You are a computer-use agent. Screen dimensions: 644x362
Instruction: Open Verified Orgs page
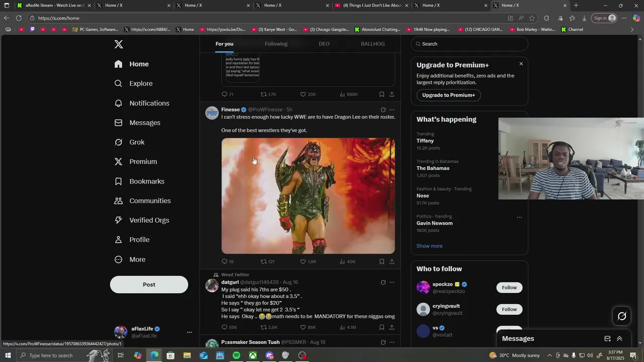[x=142, y=220]
